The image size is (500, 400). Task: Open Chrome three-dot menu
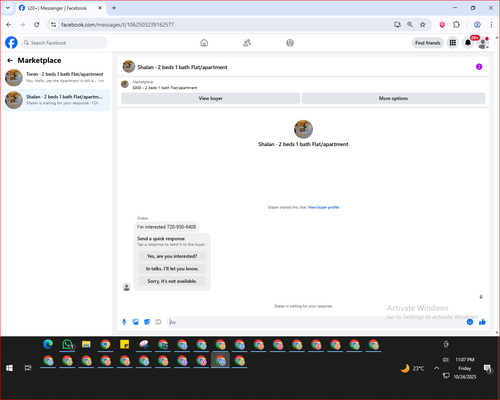491,24
